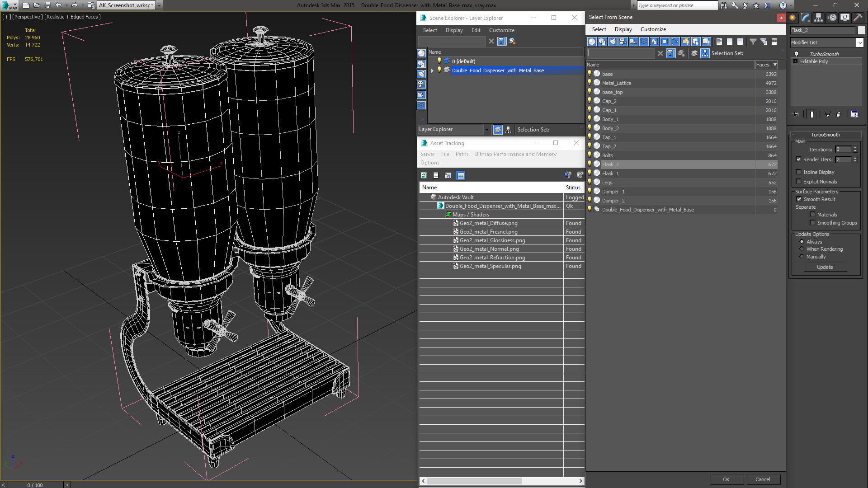Open the Modify command panel tab
Viewport: 868px width, 488px height.
pos(806,18)
